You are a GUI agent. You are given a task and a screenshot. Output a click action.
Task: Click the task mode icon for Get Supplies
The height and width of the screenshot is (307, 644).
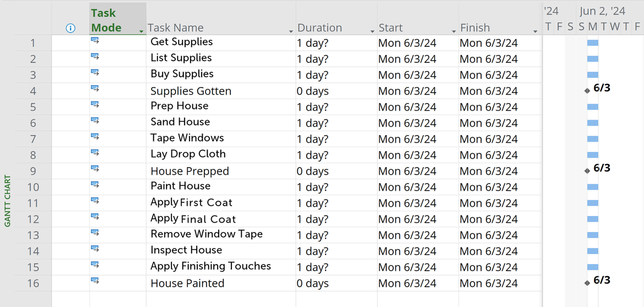(95, 40)
